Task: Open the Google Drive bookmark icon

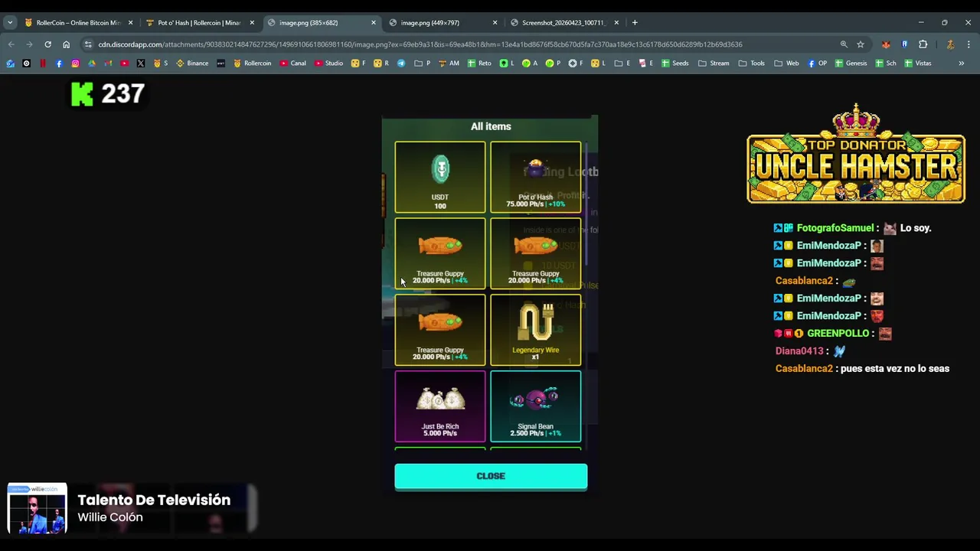Action: pyautogui.click(x=91, y=64)
